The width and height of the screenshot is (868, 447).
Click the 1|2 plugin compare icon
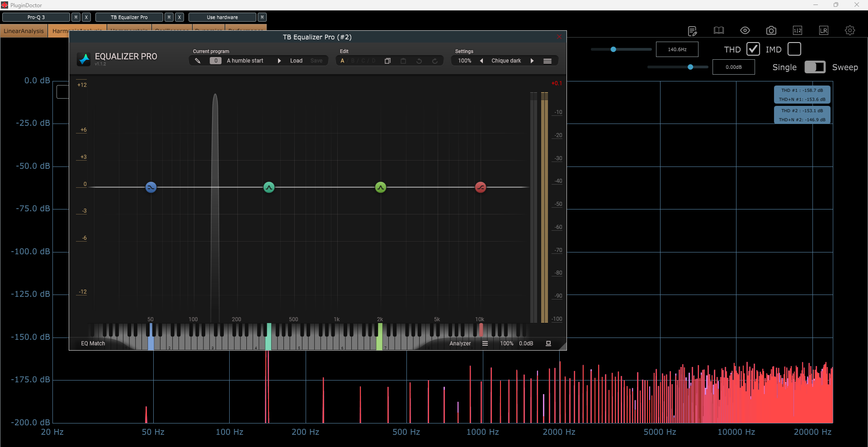[797, 30]
